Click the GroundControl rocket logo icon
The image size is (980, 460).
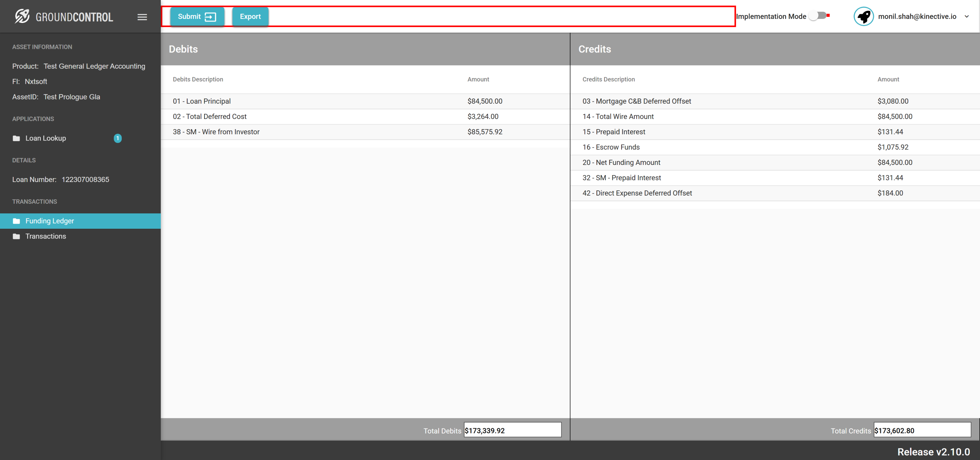point(22,16)
